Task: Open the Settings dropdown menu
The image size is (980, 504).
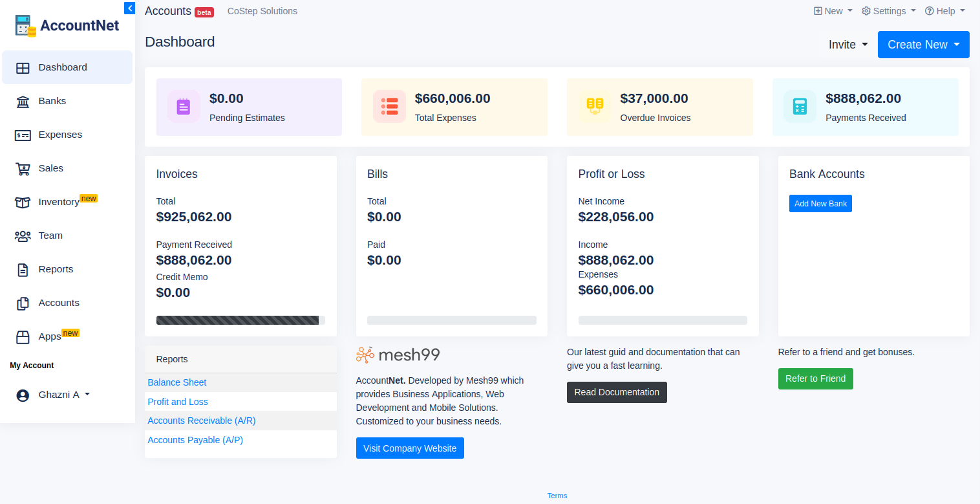Action: pyautogui.click(x=888, y=11)
